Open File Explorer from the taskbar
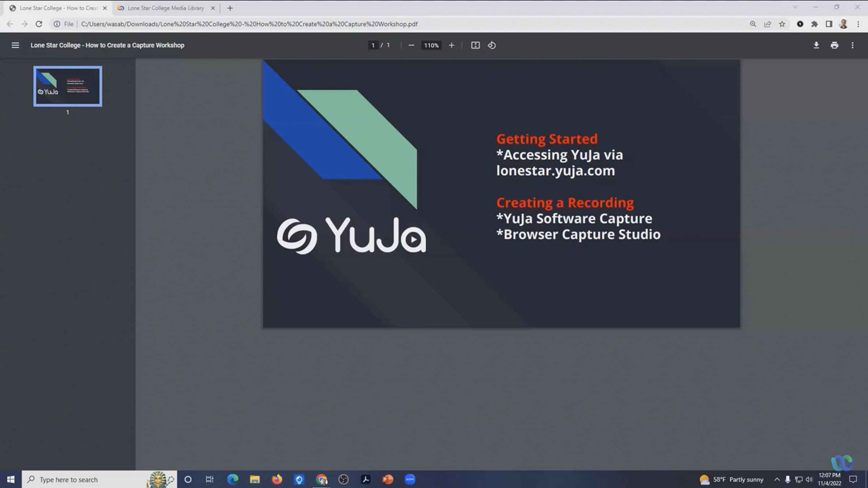 (x=255, y=479)
